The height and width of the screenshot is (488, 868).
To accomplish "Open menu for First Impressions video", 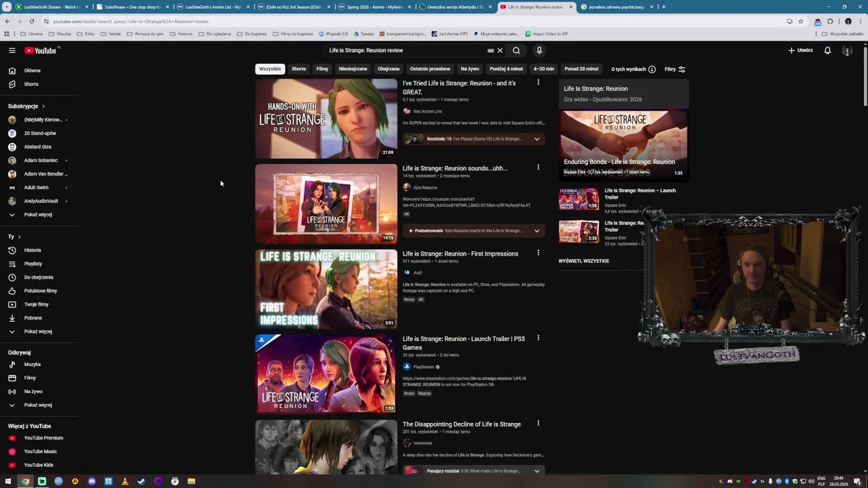I will coord(538,253).
